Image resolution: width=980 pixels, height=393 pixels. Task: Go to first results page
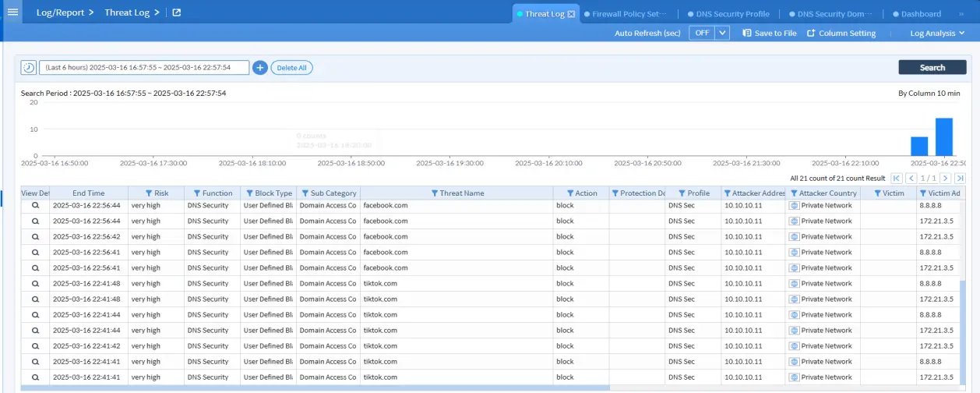[x=897, y=179]
